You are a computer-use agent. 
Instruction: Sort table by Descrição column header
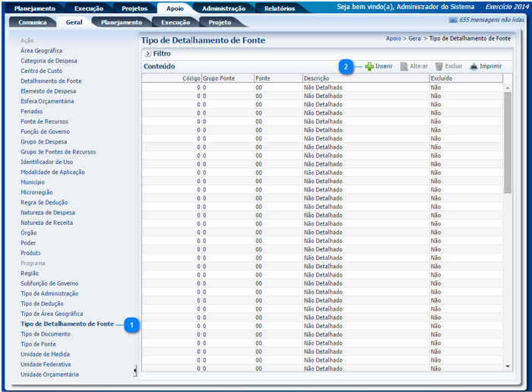pyautogui.click(x=315, y=78)
